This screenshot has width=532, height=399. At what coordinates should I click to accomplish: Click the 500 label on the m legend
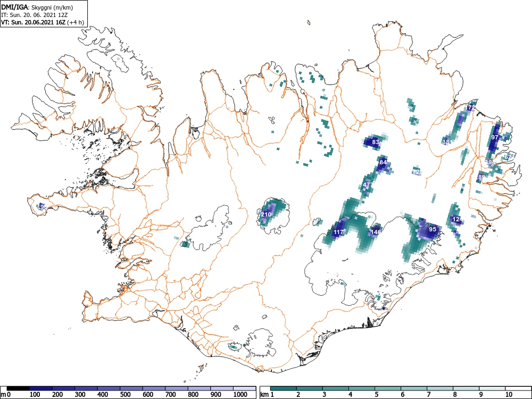[125, 395]
